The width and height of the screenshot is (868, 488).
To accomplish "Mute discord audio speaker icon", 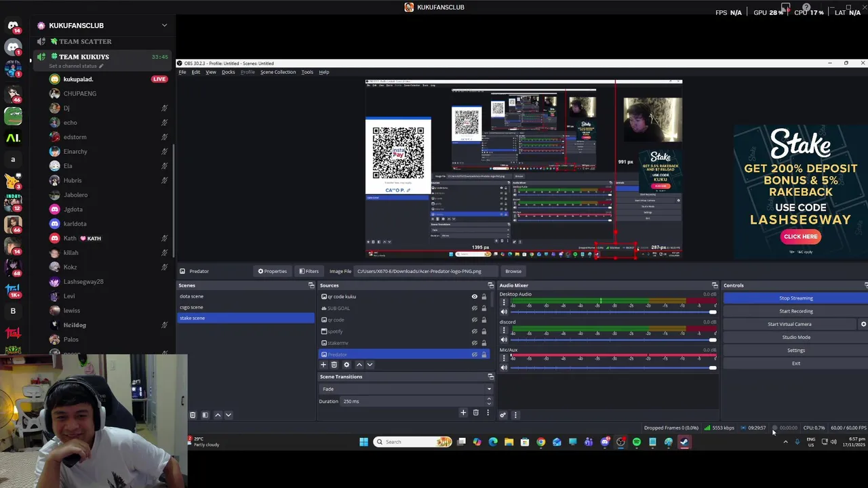I will pos(504,340).
